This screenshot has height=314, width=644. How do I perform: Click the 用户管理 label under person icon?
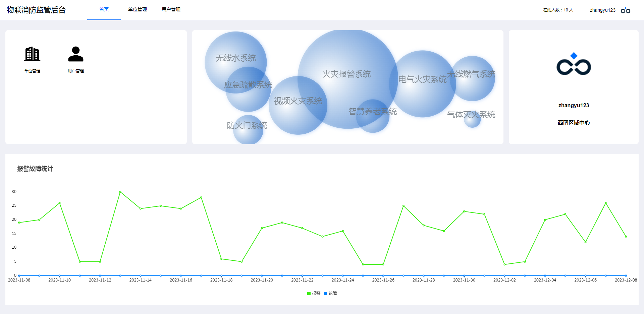[76, 71]
